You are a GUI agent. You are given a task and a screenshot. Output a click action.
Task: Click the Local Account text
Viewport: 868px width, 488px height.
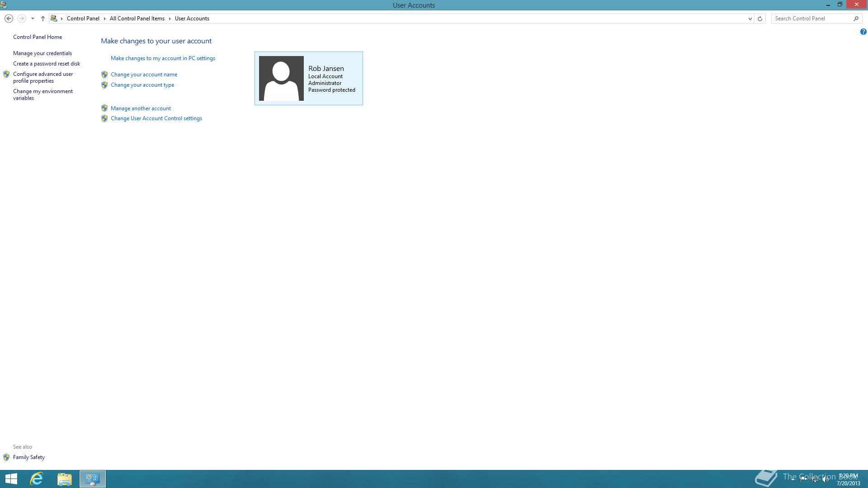pyautogui.click(x=325, y=76)
